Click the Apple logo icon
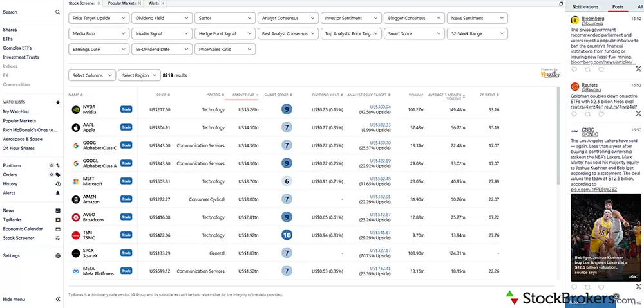The width and height of the screenshot is (644, 308). pos(75,127)
